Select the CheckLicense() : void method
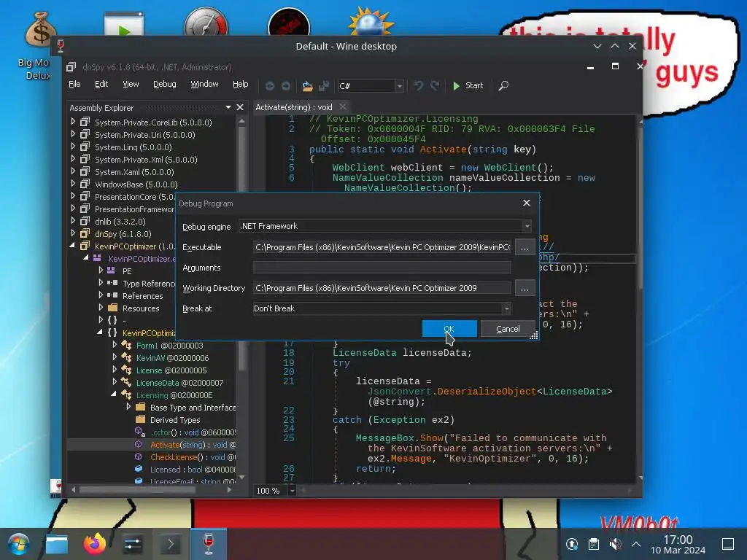 [x=193, y=456]
